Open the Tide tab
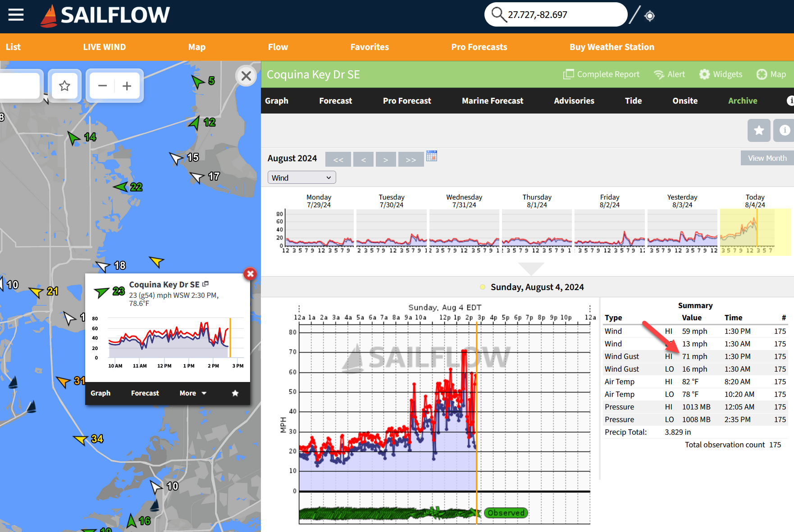This screenshot has height=532, width=794. tap(633, 101)
